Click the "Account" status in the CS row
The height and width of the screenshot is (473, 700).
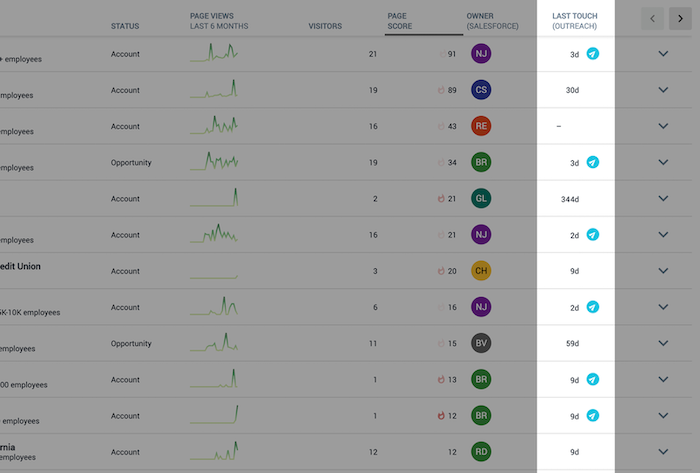point(125,90)
